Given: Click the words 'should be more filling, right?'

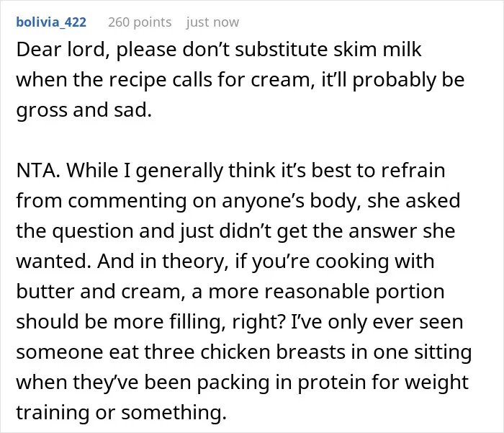Looking at the screenshot, I should 150,322.
